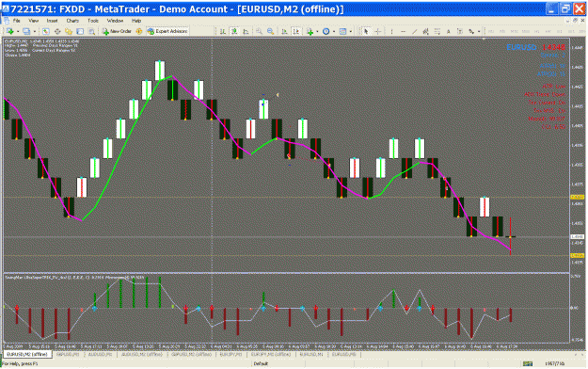The height and width of the screenshot is (369, 588).
Task: Open the Help menu
Action: tap(136, 21)
